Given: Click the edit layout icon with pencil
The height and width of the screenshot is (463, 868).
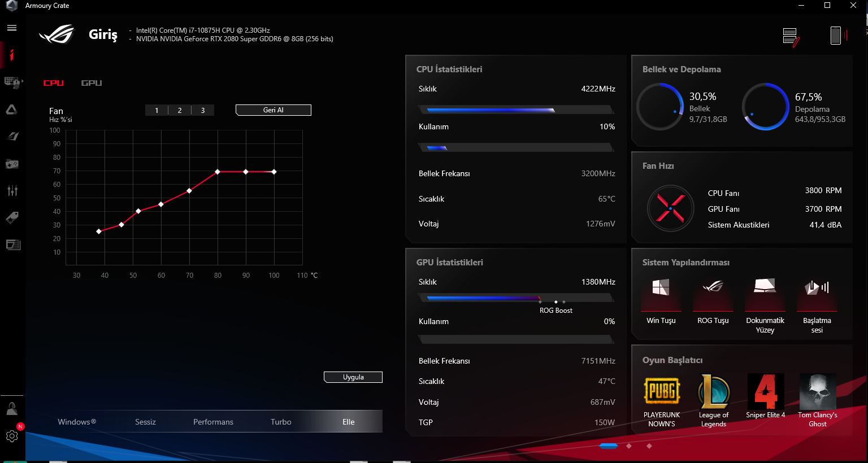Looking at the screenshot, I should tap(791, 37).
